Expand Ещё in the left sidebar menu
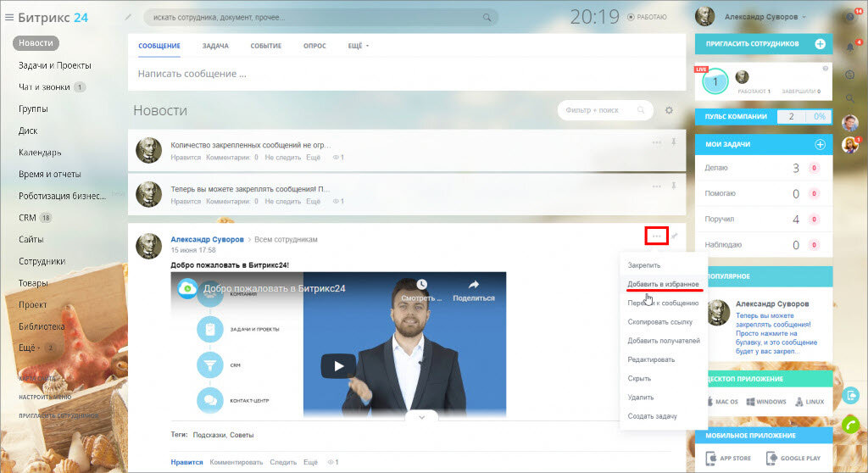The image size is (868, 473). 29,348
